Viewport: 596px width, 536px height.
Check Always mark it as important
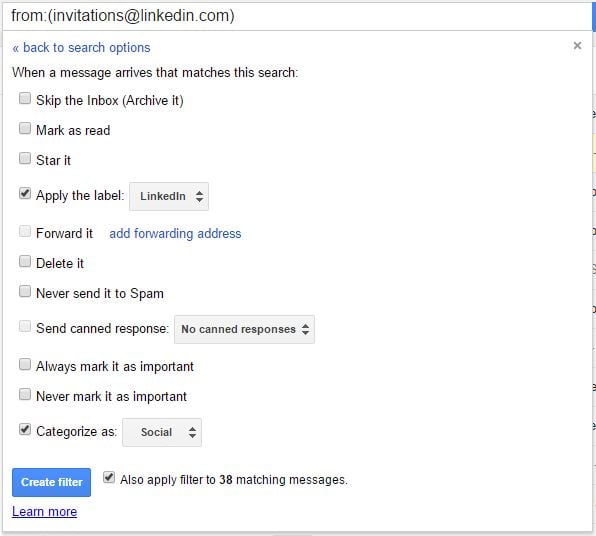pos(25,365)
